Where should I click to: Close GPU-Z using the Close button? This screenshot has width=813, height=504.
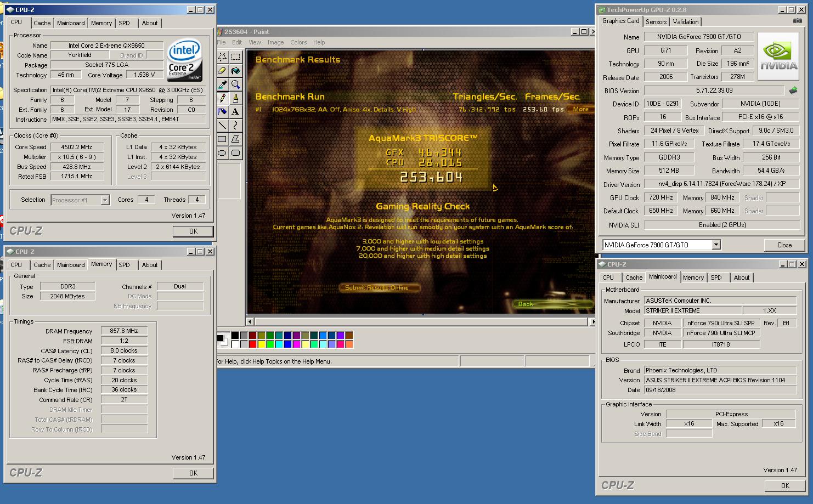pyautogui.click(x=784, y=245)
